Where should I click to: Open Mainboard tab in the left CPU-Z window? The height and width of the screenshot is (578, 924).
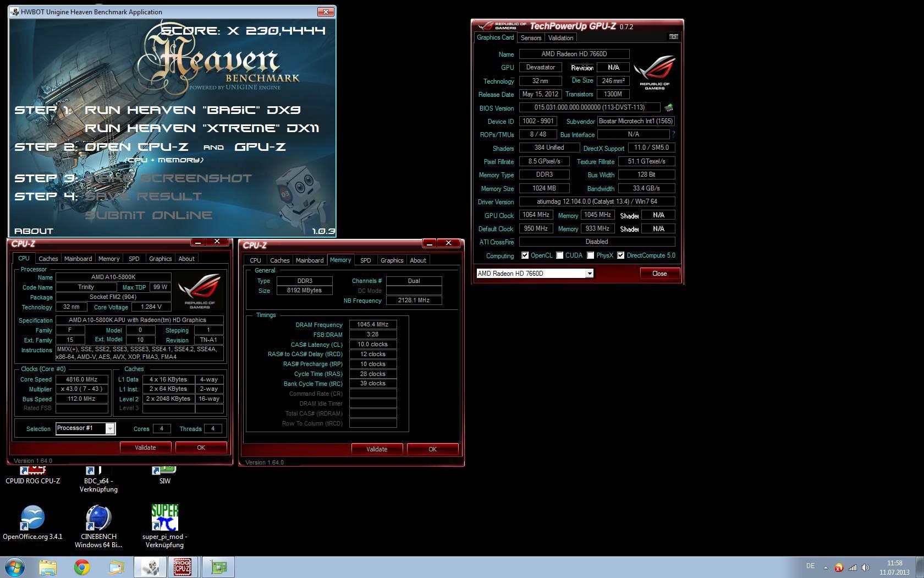(x=78, y=259)
